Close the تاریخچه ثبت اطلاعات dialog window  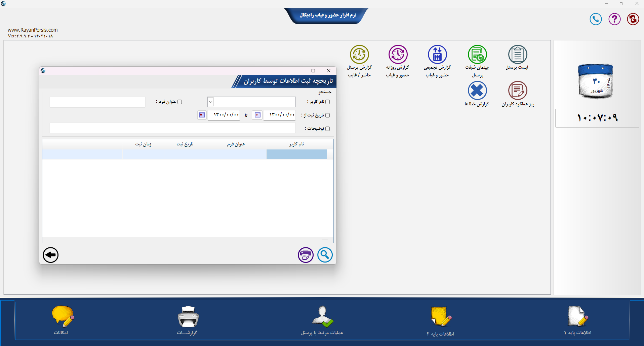click(x=329, y=71)
